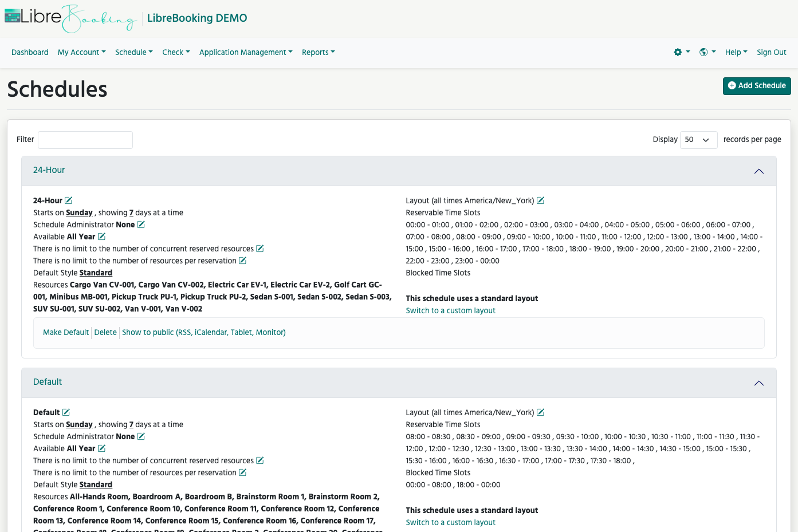Edit Schedule Administrator for 24-Hour schedule

pyautogui.click(x=141, y=224)
